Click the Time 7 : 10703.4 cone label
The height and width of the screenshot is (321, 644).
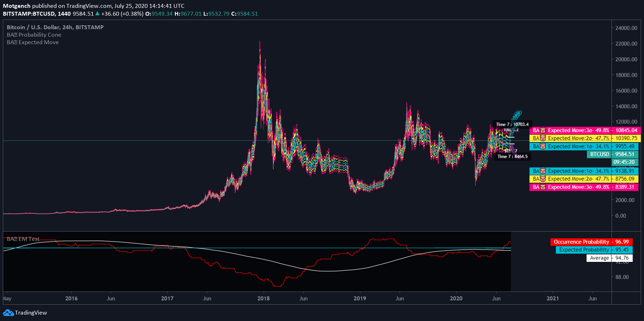pos(512,124)
